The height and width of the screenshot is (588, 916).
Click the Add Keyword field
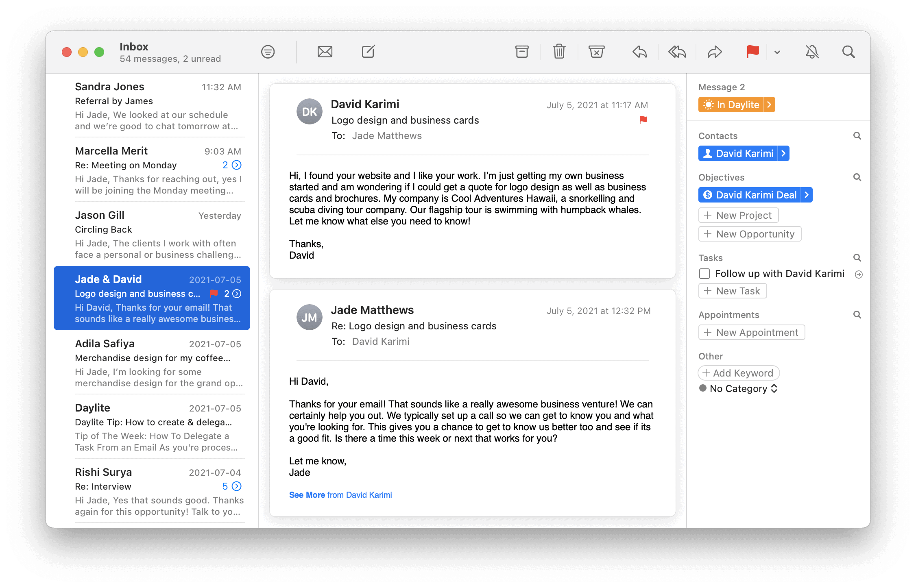click(739, 373)
